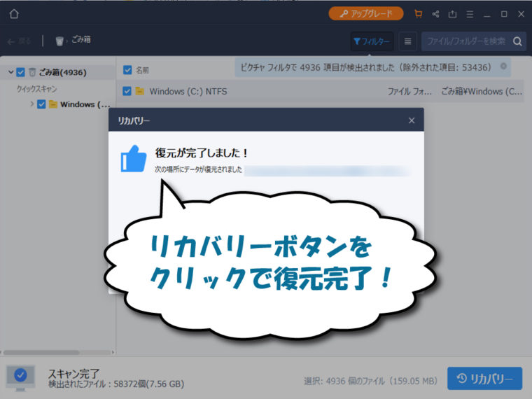Click the scan-complete monitor icon in the status bar

click(x=20, y=377)
